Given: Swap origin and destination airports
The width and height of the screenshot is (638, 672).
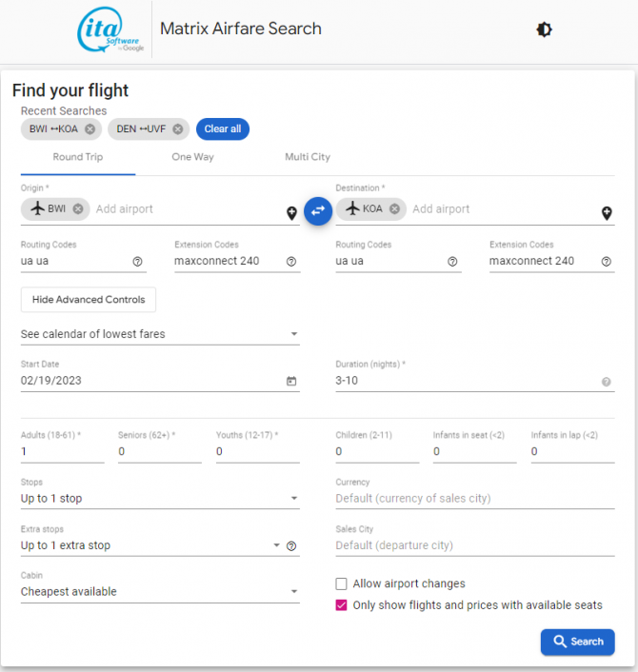Looking at the screenshot, I should [x=318, y=211].
